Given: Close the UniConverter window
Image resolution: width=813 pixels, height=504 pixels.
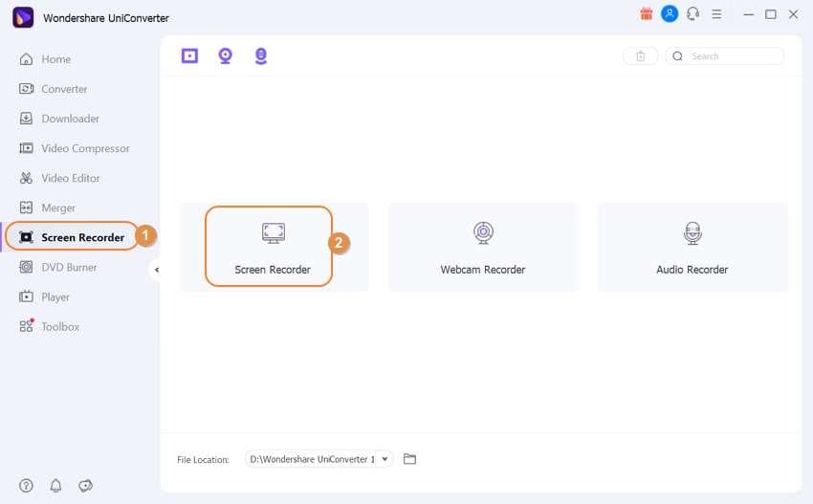Looking at the screenshot, I should pos(793,14).
